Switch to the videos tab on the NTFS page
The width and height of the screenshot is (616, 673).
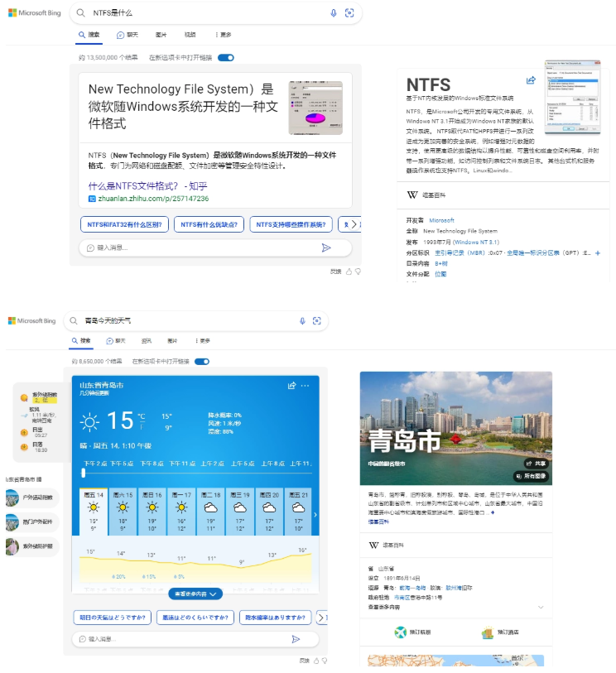[x=190, y=35]
